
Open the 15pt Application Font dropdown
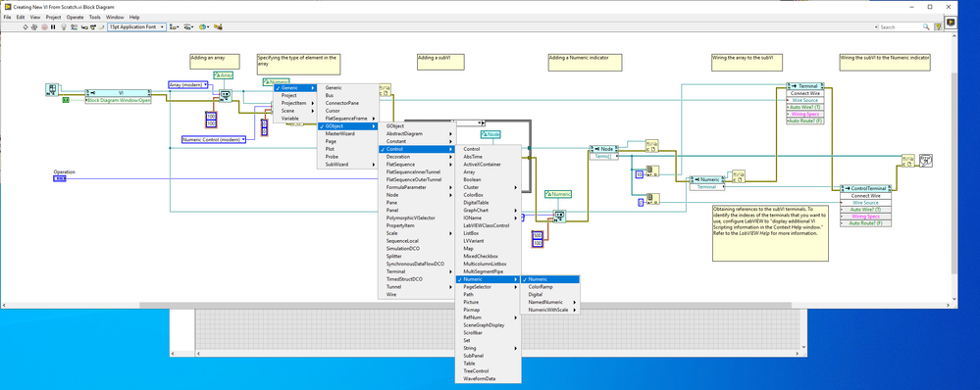[136, 26]
